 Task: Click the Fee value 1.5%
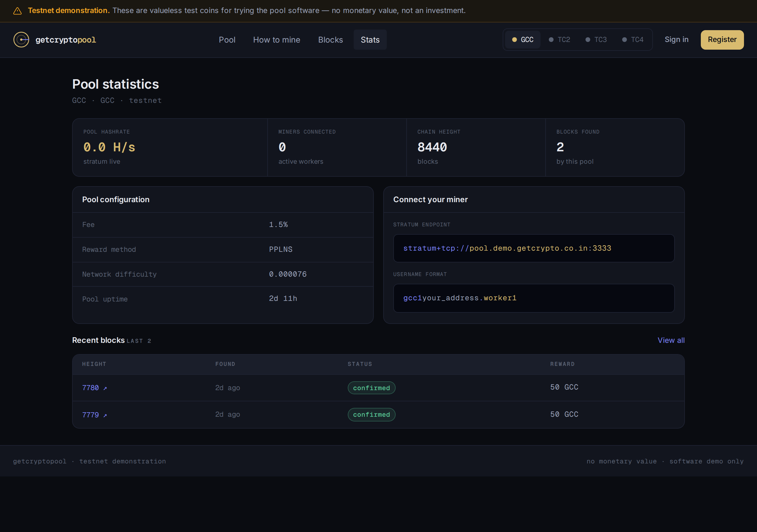pyautogui.click(x=278, y=224)
